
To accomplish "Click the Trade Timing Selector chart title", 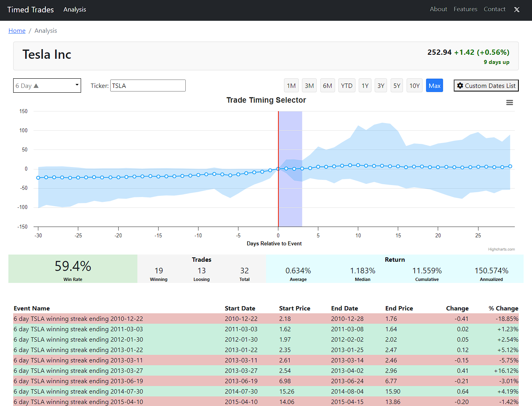I will [x=266, y=100].
